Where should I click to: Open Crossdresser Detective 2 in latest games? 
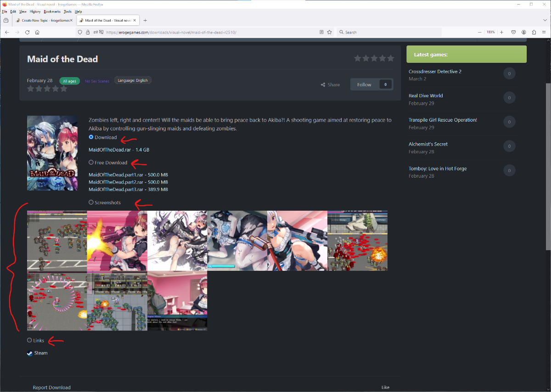point(435,72)
